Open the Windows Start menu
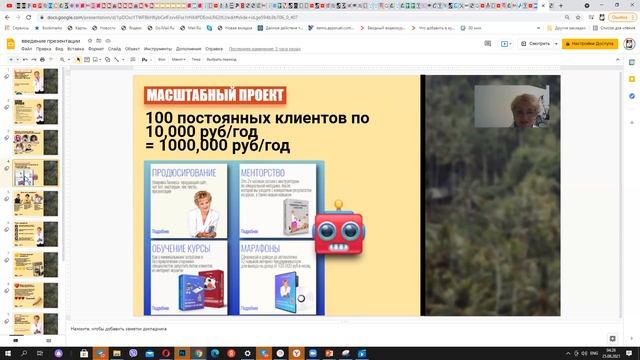640x360 pixels. pos(7,353)
